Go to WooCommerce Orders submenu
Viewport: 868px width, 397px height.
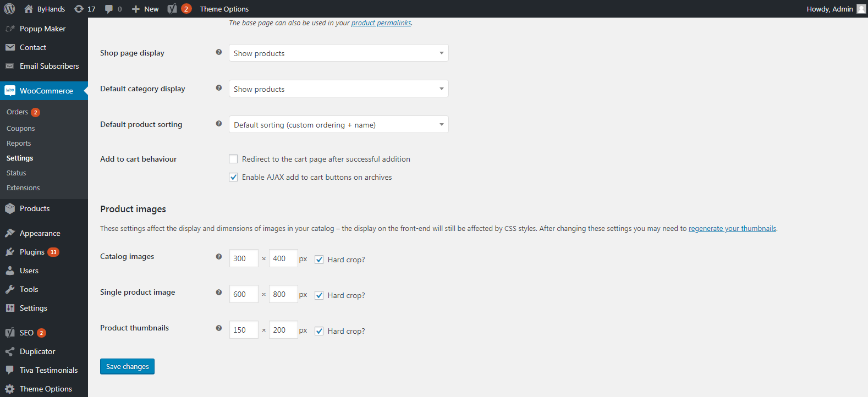pyautogui.click(x=17, y=112)
